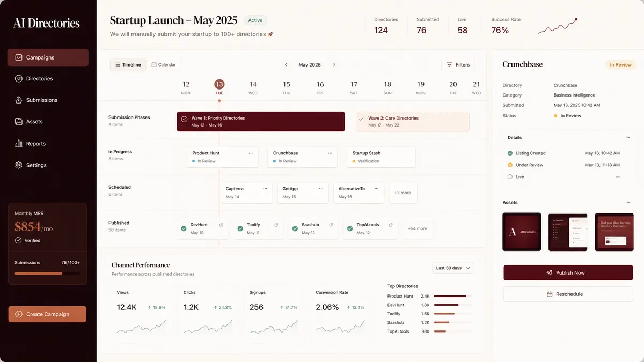Open the Directories sidebar item
Viewport: 644px width, 362px height.
(48, 78)
